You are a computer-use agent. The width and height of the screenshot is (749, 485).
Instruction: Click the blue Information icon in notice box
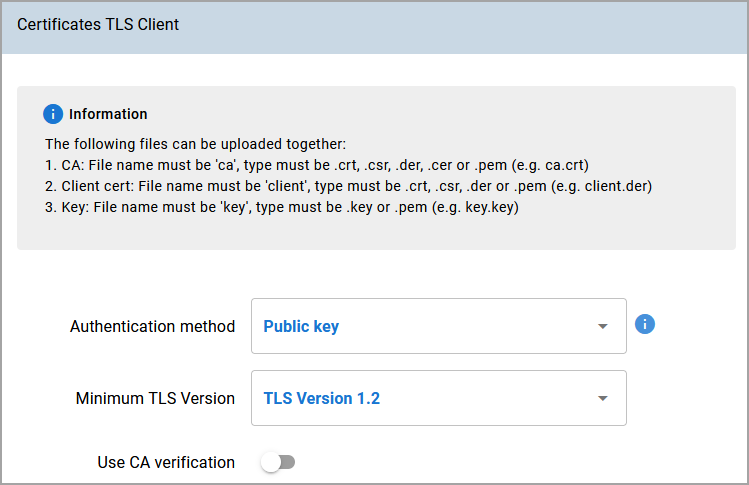[53, 114]
